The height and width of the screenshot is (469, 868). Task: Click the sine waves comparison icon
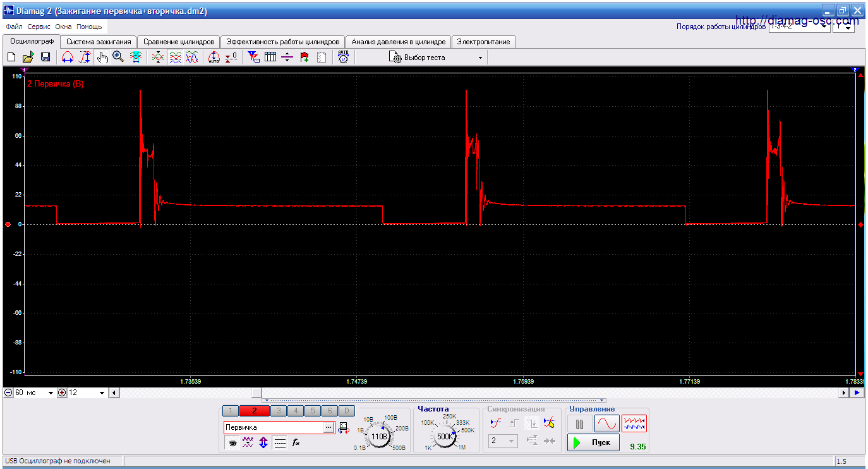click(x=193, y=58)
